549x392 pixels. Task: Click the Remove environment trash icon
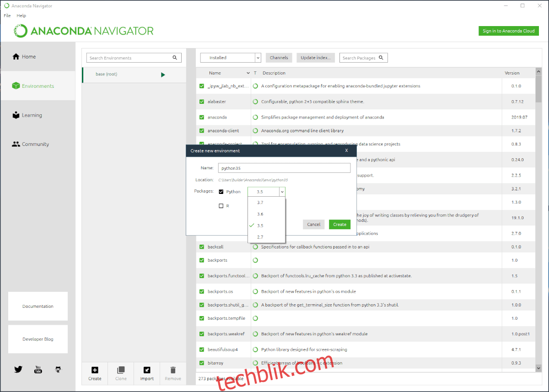[x=173, y=370]
